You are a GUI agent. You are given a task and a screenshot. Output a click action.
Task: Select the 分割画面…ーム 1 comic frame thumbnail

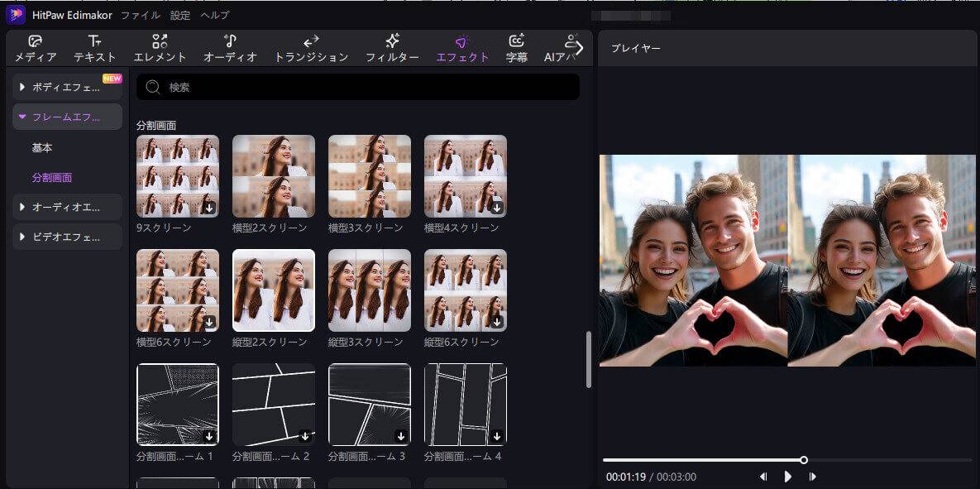coord(178,405)
